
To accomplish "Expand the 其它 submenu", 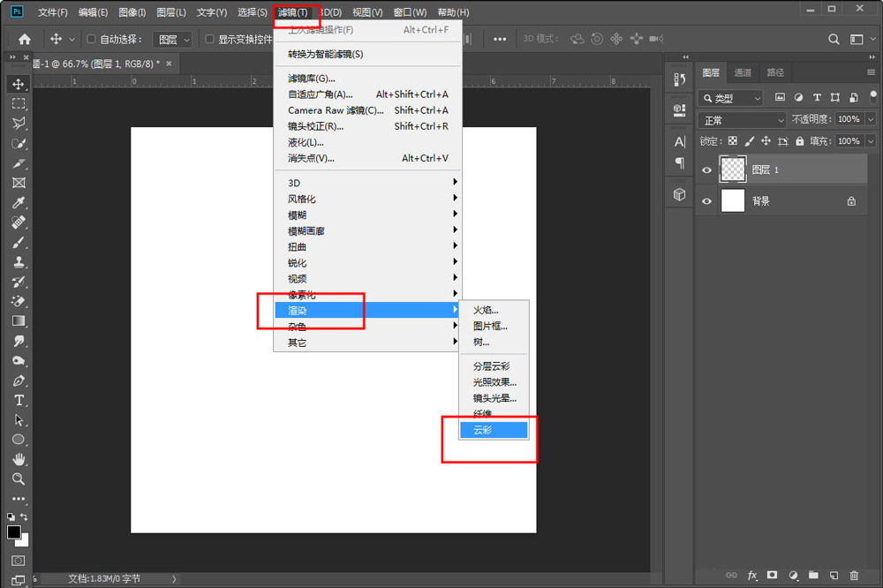I will pos(367,343).
